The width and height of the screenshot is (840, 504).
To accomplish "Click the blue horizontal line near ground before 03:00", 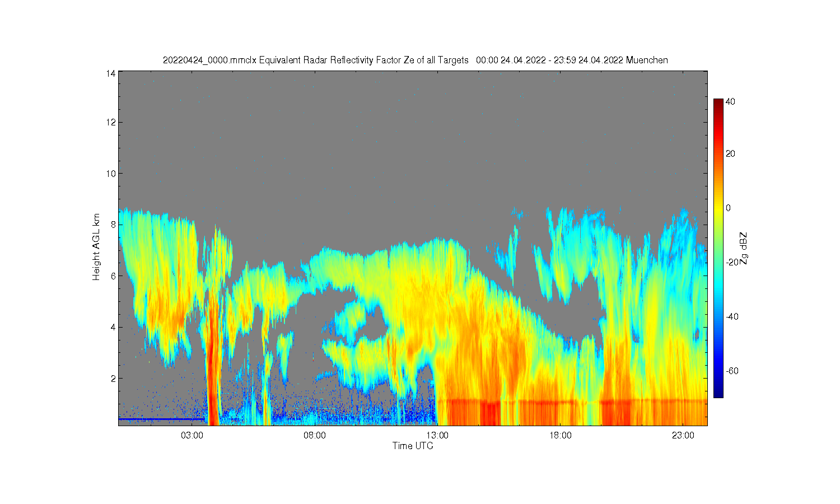I will point(161,419).
